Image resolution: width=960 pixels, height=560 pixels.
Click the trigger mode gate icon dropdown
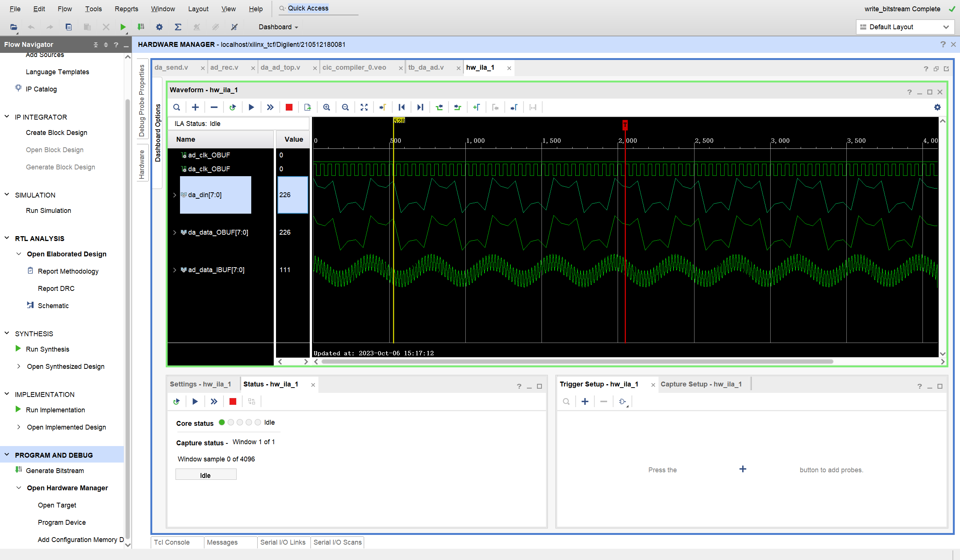click(623, 401)
